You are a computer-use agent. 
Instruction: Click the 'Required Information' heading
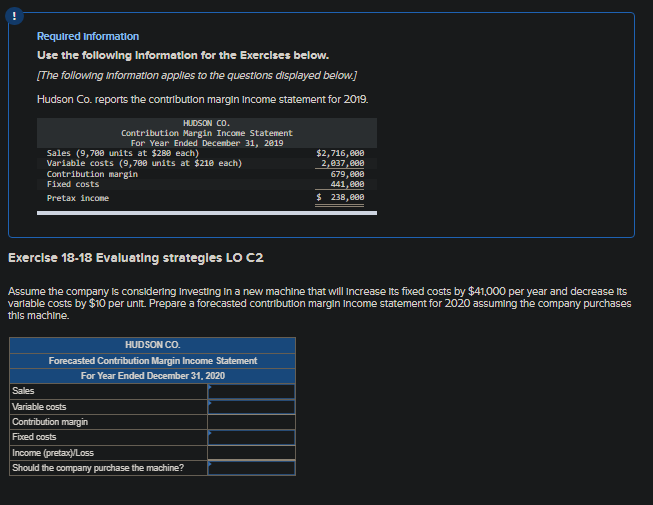88,36
